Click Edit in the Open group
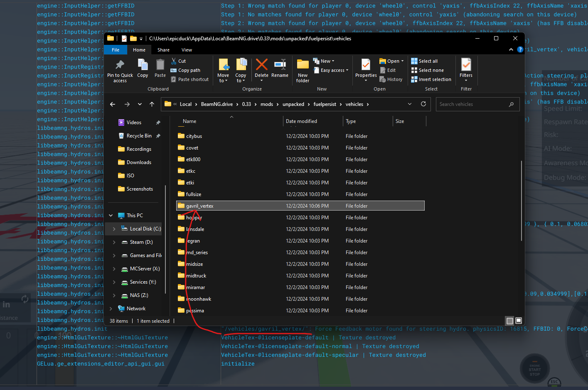This screenshot has width=588, height=390. pos(388,70)
